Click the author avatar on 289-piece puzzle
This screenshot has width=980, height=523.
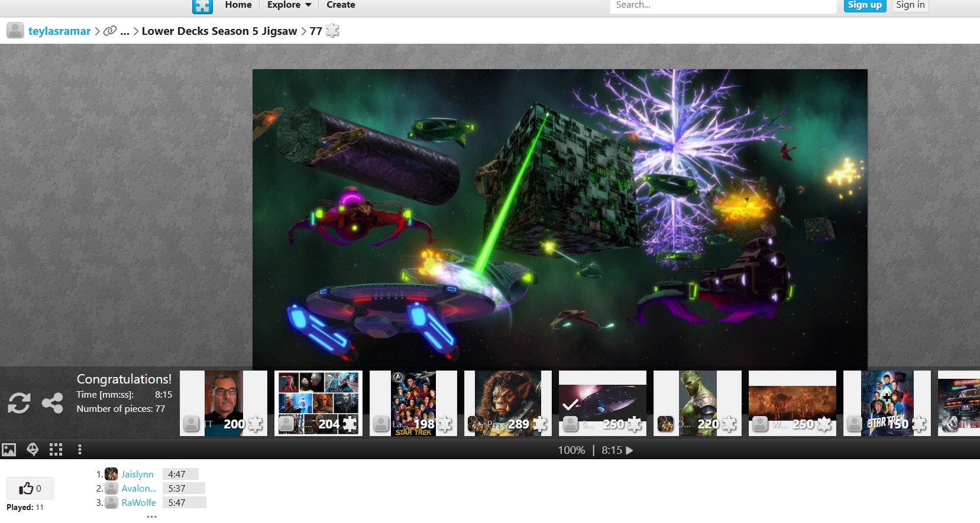click(x=476, y=424)
